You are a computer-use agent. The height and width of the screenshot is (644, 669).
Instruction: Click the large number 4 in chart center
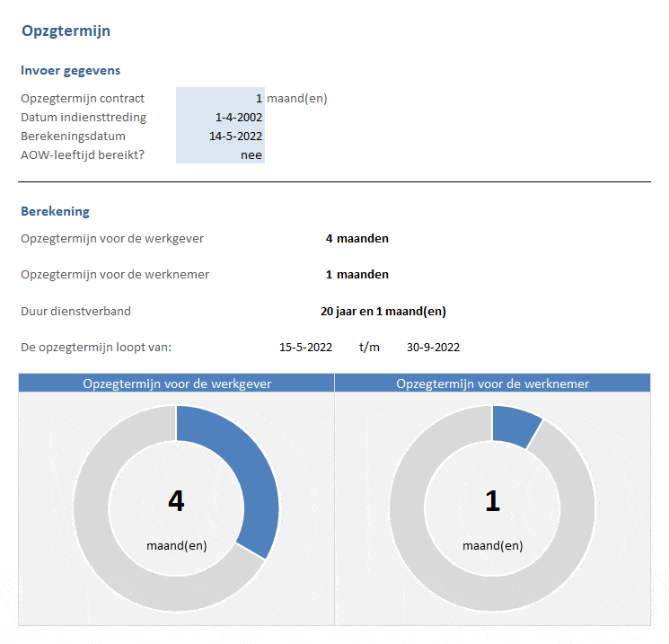coord(176,501)
